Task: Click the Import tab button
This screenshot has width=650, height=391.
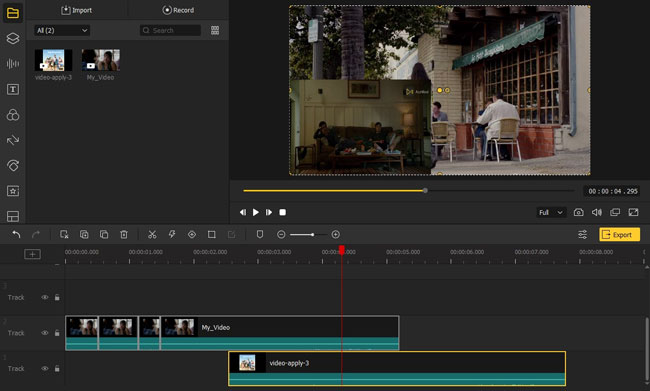Action: tap(77, 10)
